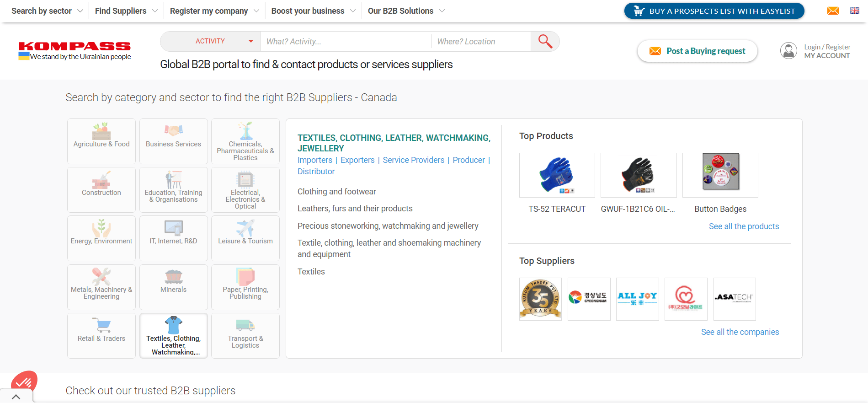The width and height of the screenshot is (868, 403).
Task: Select the Agriculture & Food category tile
Action: coord(101,141)
